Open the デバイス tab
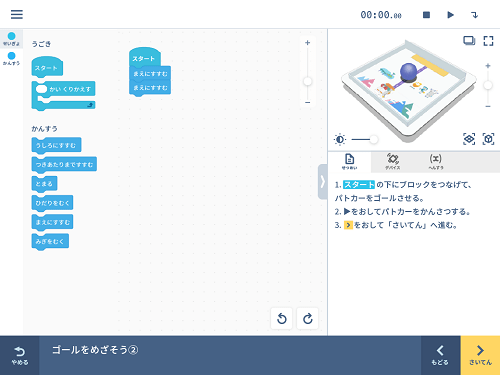 pos(392,162)
